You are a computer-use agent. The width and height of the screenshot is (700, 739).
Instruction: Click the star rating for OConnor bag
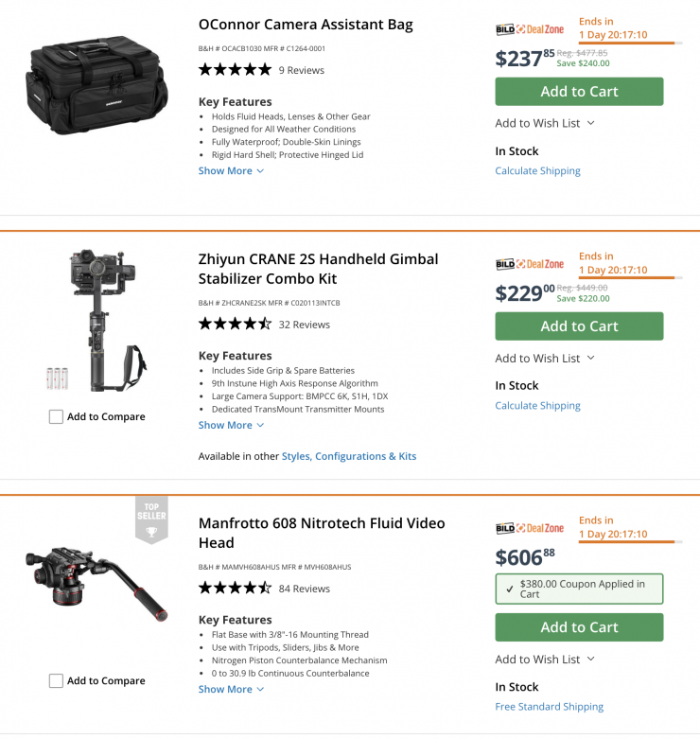pyautogui.click(x=235, y=70)
